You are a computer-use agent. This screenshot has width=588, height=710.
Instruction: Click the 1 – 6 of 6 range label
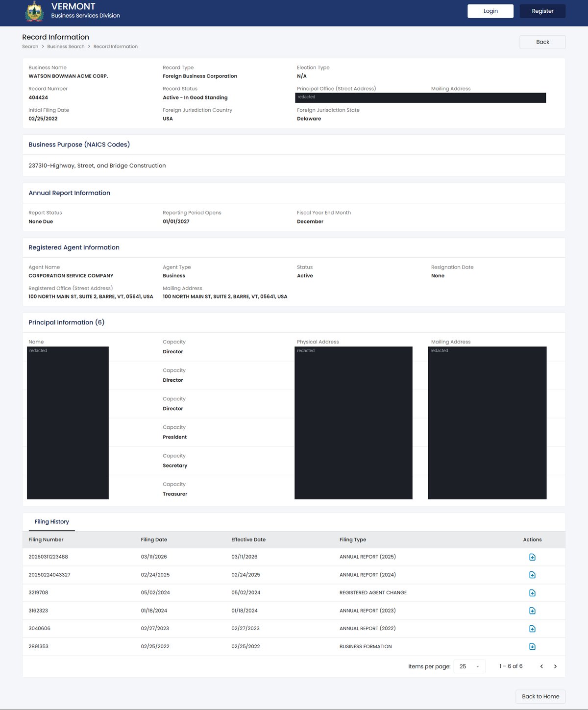click(x=511, y=666)
